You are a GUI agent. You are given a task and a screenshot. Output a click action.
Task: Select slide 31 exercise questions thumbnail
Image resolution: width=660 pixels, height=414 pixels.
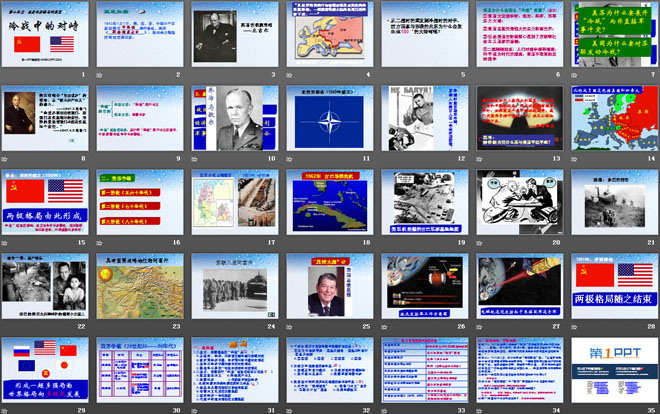(x=235, y=370)
